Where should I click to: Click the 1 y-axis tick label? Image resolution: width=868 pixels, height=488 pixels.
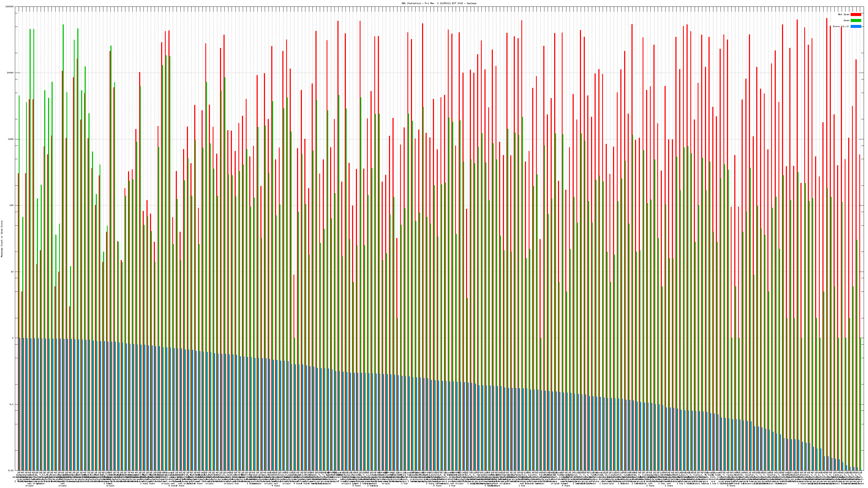(13, 338)
